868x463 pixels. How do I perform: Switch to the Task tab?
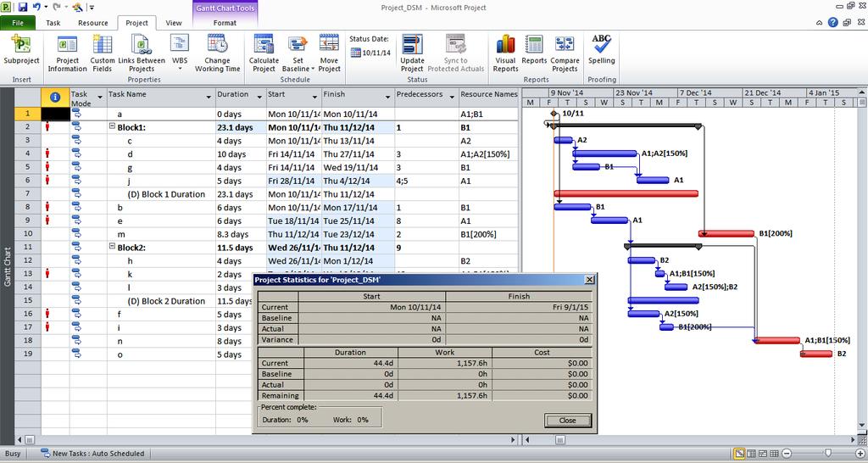[x=53, y=23]
